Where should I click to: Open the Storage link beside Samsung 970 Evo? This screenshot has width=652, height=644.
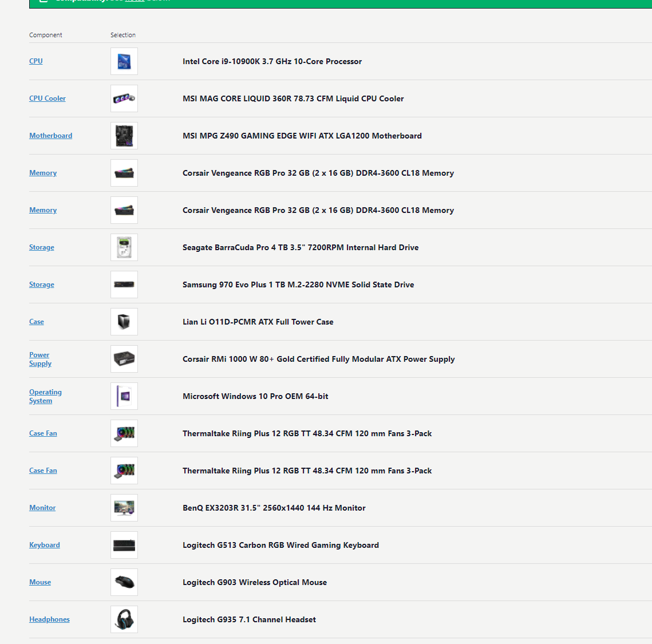[x=42, y=285]
